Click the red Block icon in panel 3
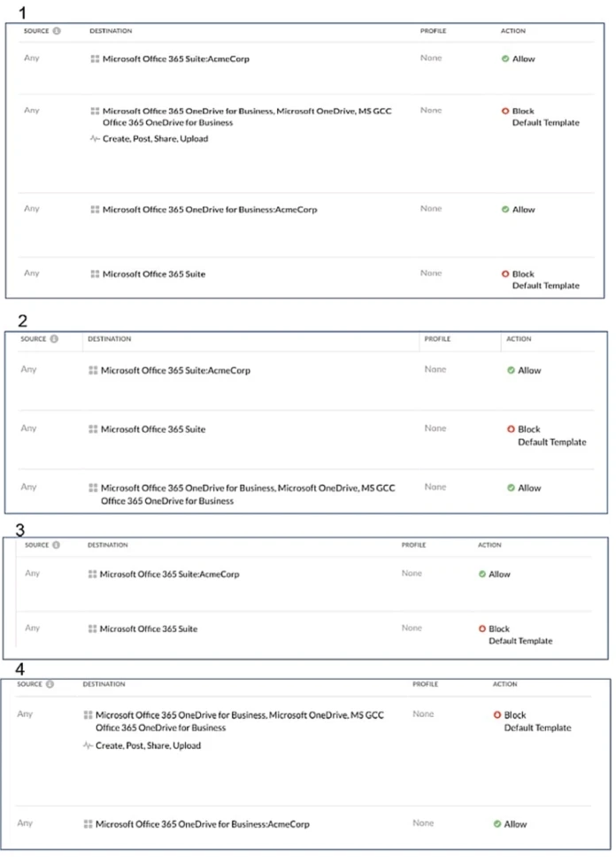616x857 pixels. coord(481,629)
